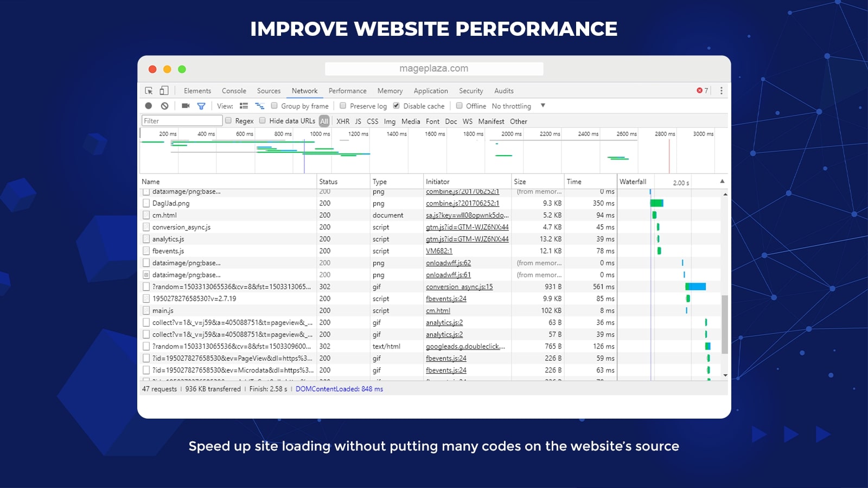This screenshot has width=868, height=488.
Task: Enable the Regex filter checkbox
Action: (228, 120)
